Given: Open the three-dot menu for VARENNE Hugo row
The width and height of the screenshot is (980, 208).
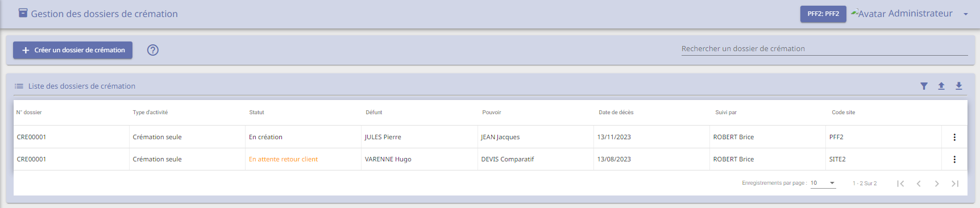Looking at the screenshot, I should click(954, 159).
